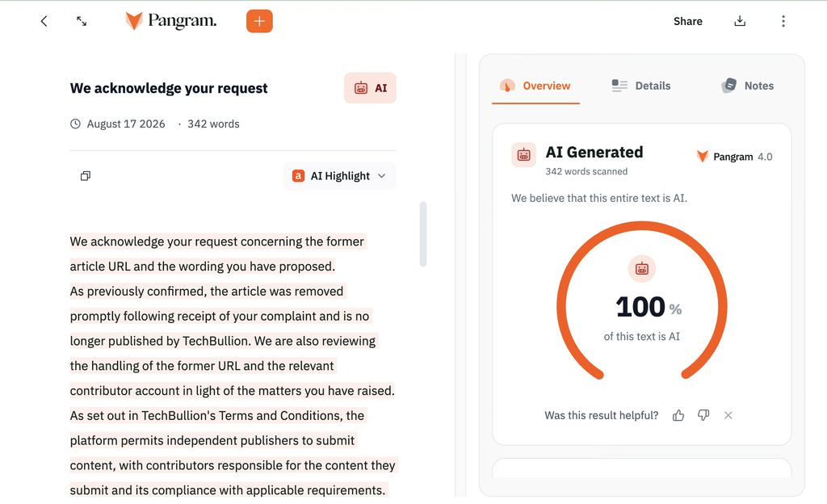Open the three-dot more options menu
827x504 pixels.
[x=783, y=21]
